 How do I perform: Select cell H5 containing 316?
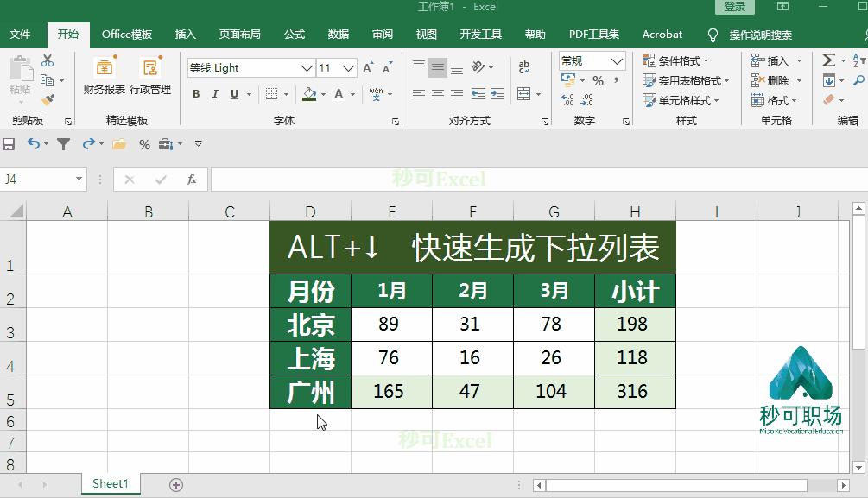(x=635, y=391)
